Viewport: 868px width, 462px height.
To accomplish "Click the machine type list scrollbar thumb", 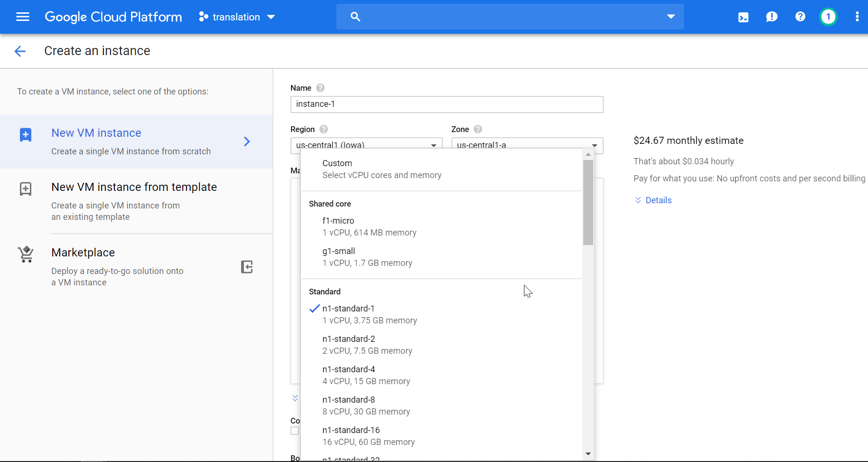I will (588, 202).
